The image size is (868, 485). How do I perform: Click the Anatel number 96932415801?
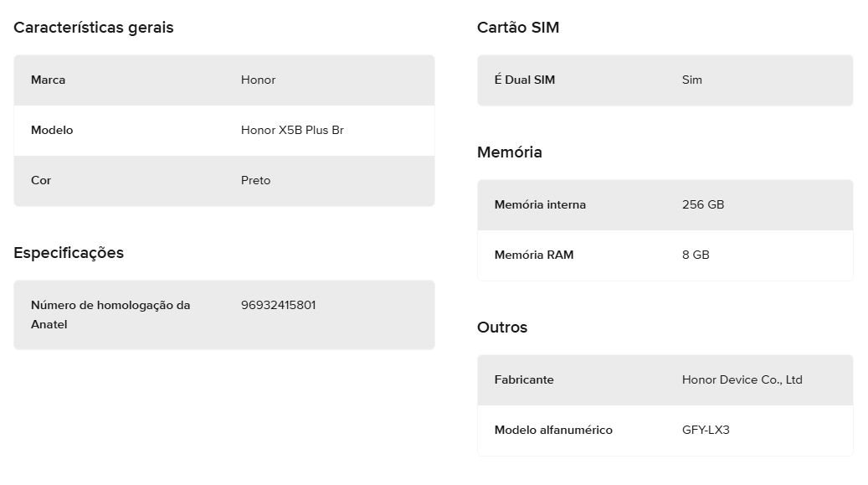(279, 306)
